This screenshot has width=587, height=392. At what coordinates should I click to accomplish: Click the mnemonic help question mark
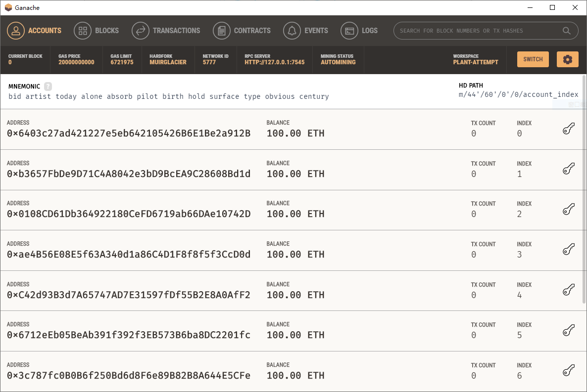click(48, 87)
